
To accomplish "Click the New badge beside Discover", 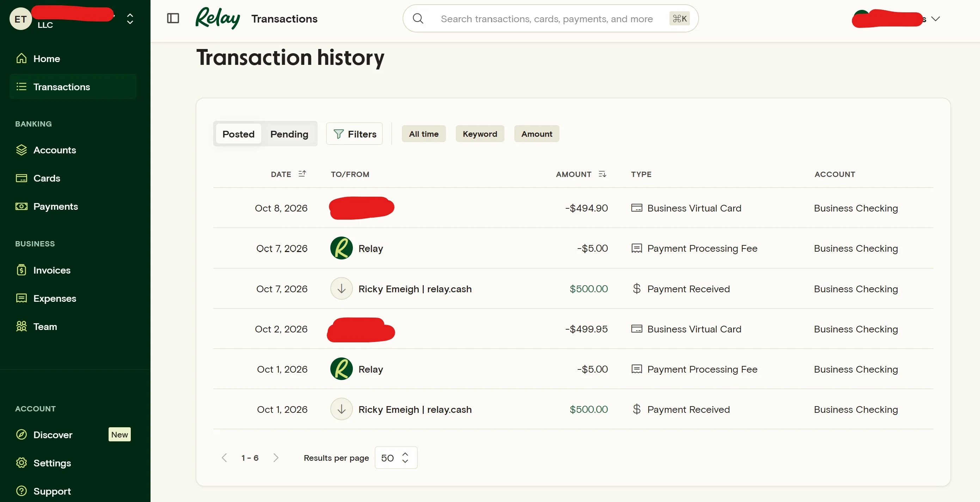I will coord(120,434).
